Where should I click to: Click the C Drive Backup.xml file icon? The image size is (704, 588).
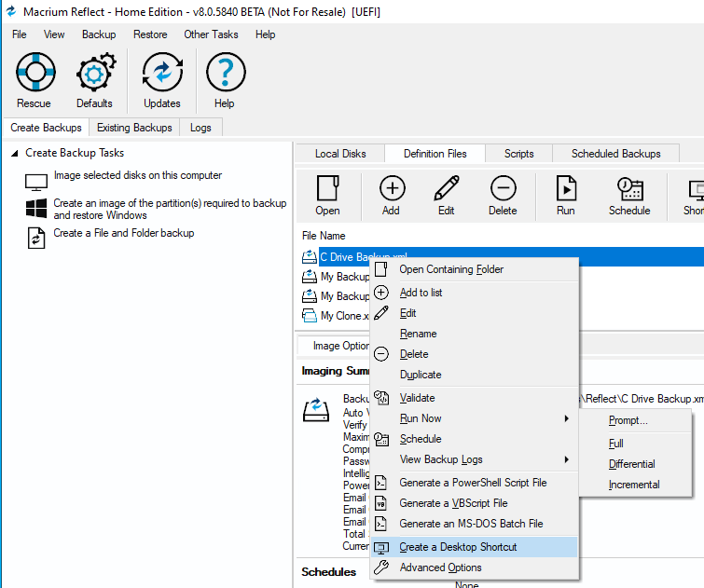[310, 257]
